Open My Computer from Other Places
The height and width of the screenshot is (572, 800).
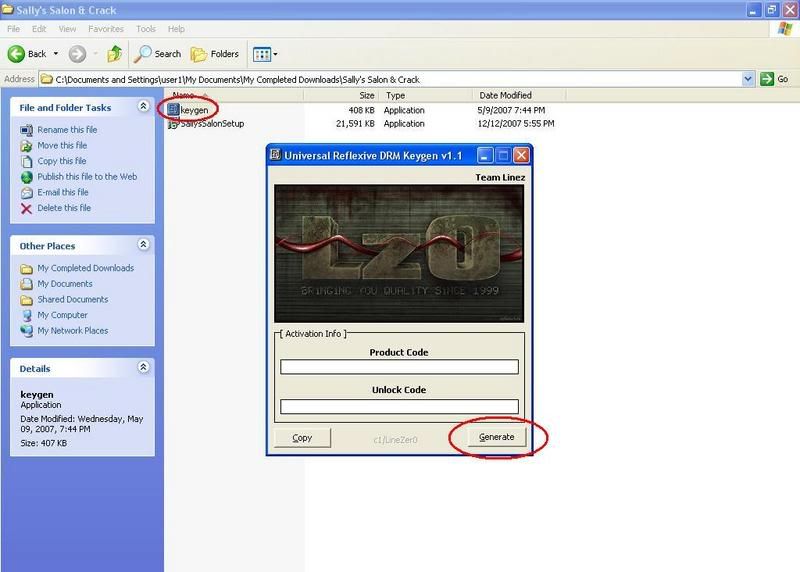[x=63, y=315]
